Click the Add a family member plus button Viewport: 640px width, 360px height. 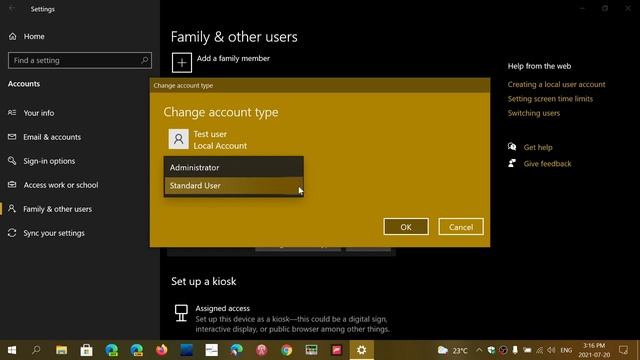click(x=182, y=62)
